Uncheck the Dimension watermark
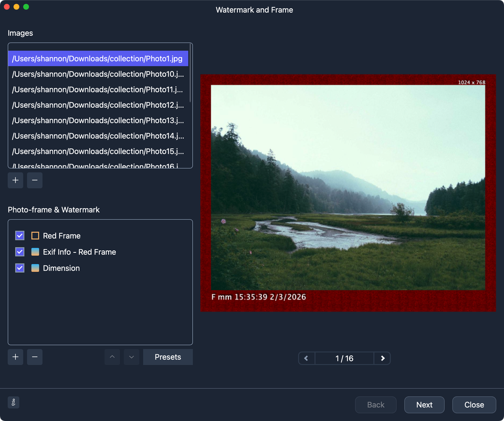The height and width of the screenshot is (421, 504). 19,268
